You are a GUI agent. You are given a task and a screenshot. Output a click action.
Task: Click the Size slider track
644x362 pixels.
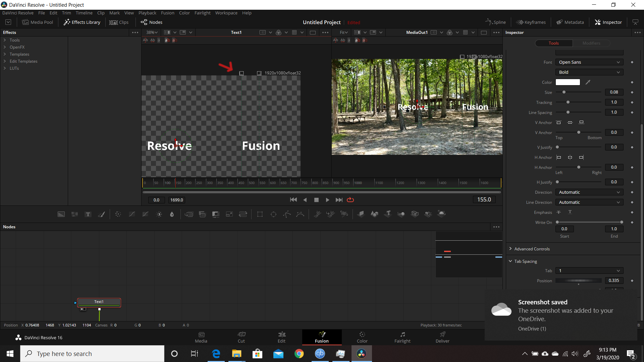pos(579,92)
